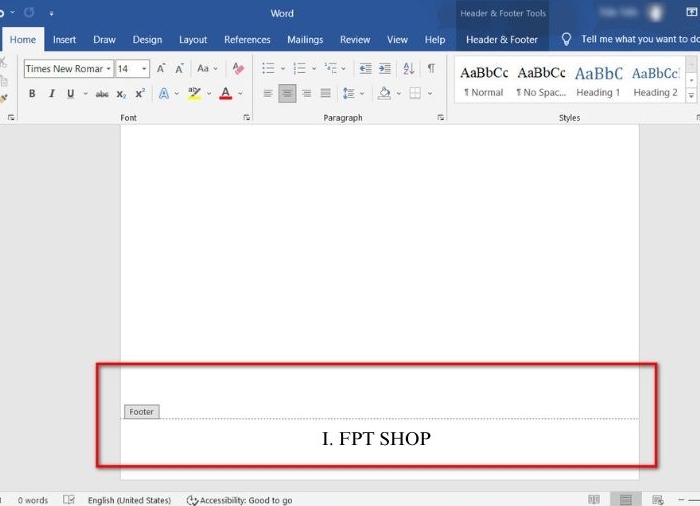The height and width of the screenshot is (506, 700).
Task: Open Change Case dropdown
Action: 207,69
